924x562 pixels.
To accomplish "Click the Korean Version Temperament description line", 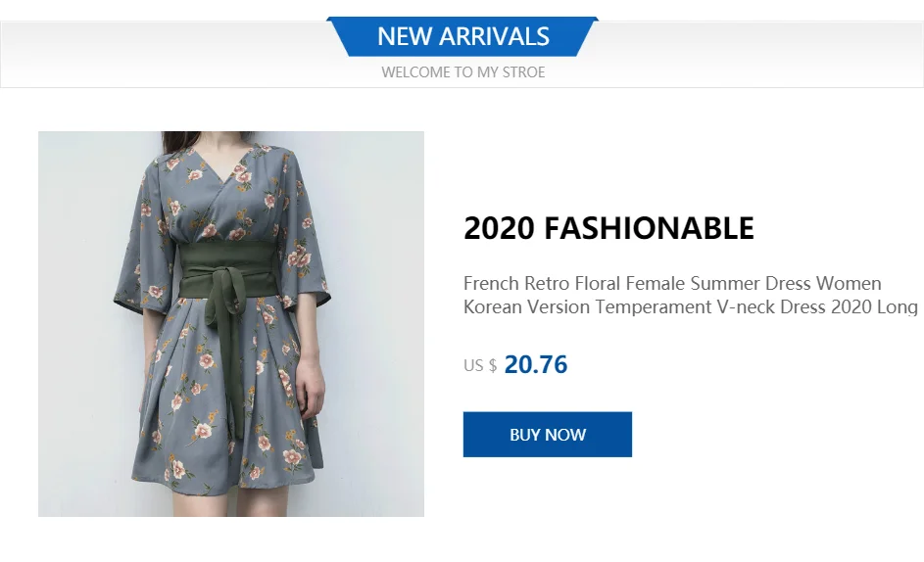I will 690,307.
